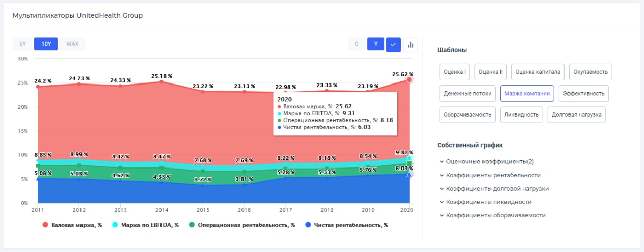Click the bar chart view icon
Screen dimensions: 644x252
coord(411,44)
